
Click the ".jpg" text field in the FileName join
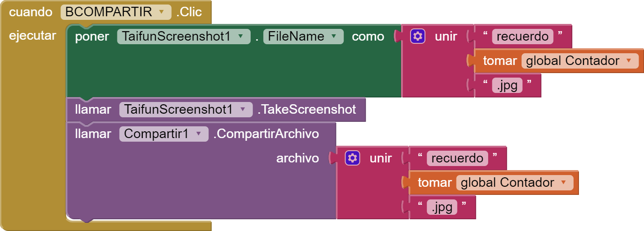click(x=507, y=85)
